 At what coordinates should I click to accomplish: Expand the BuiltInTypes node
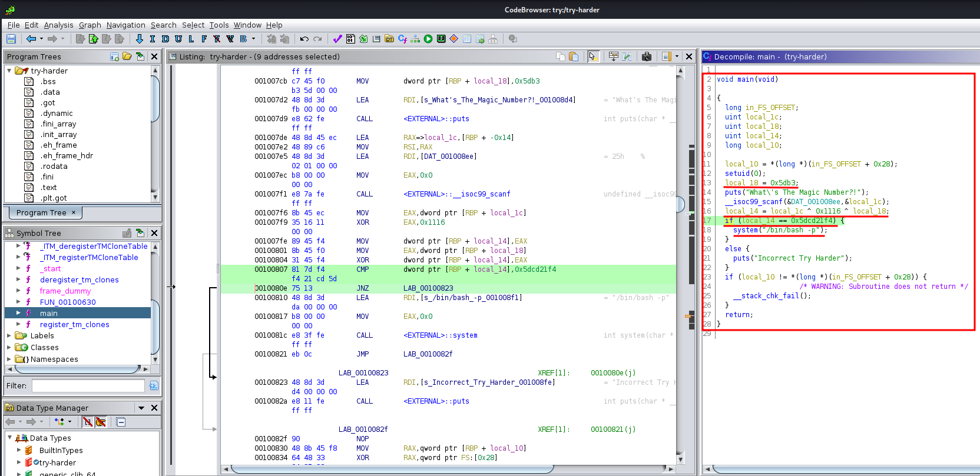[x=18, y=451]
